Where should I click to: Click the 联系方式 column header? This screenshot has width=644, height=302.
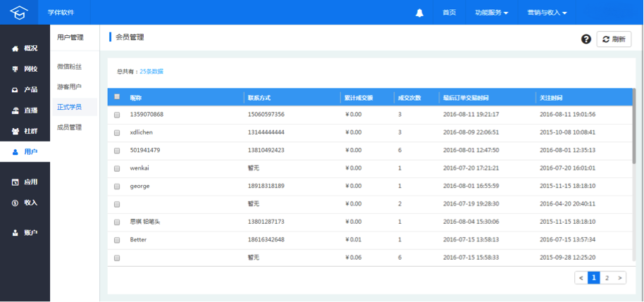(259, 98)
